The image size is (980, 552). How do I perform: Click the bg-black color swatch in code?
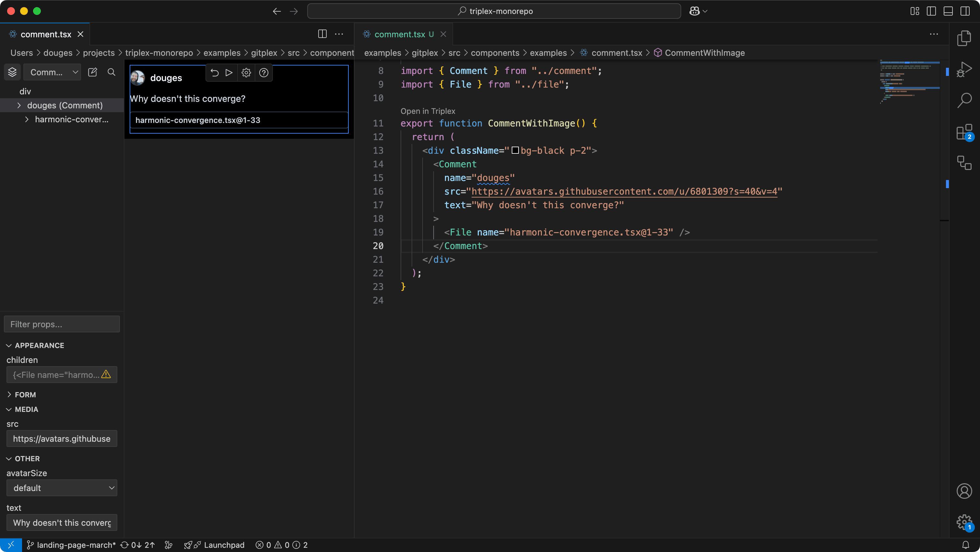515,150
